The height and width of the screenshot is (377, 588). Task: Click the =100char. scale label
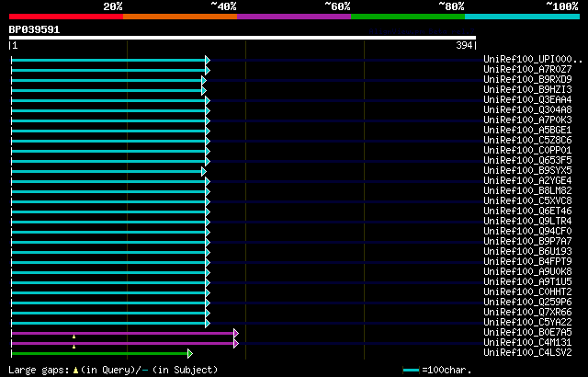447,371
